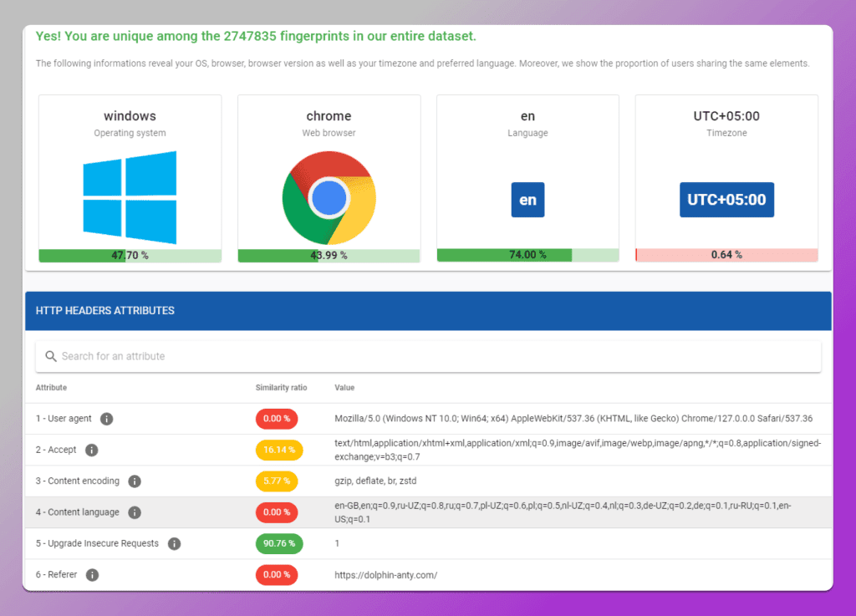Click the info icon next to User agent
The width and height of the screenshot is (856, 616).
point(106,419)
